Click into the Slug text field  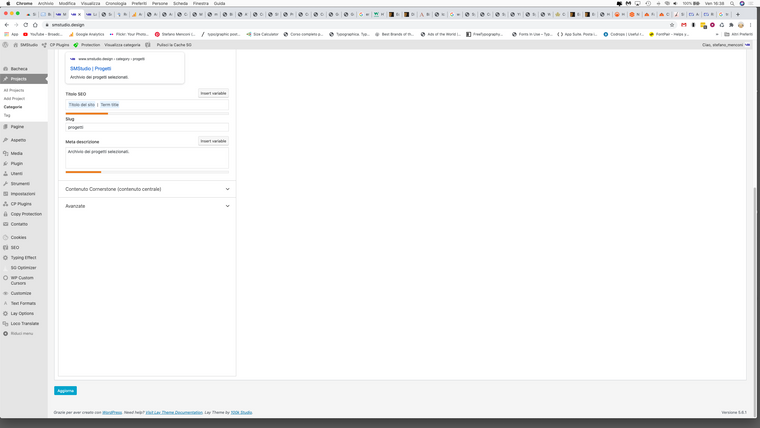pyautogui.click(x=147, y=127)
